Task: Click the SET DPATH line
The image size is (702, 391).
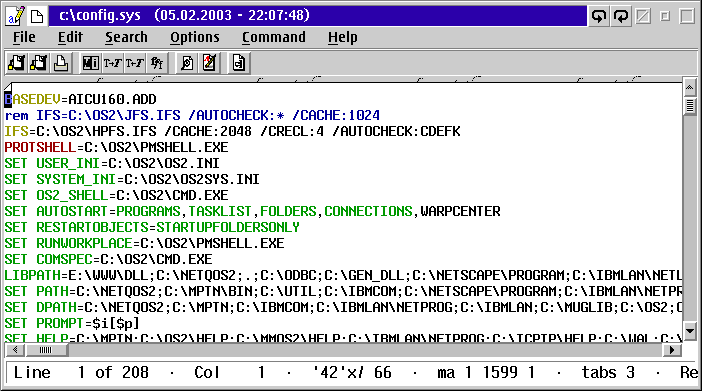Action: (x=343, y=307)
